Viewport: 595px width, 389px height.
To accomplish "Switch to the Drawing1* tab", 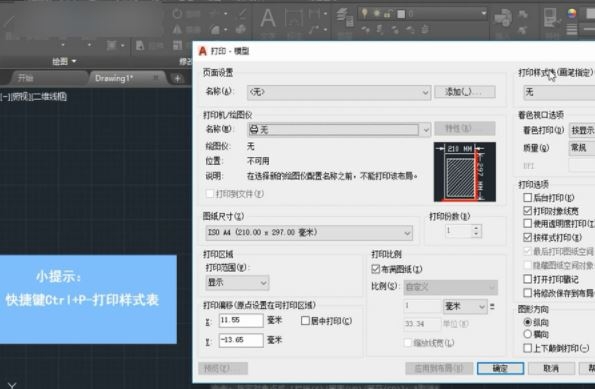I will pyautogui.click(x=114, y=78).
